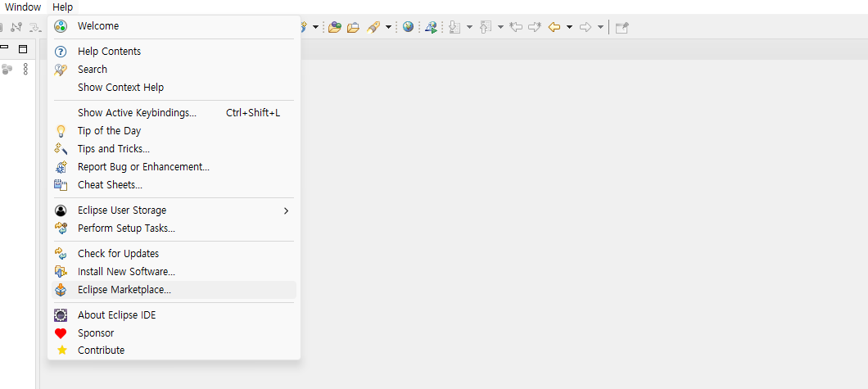This screenshot has width=868, height=389.
Task: Click the Welcome menu entry
Action: [174, 26]
